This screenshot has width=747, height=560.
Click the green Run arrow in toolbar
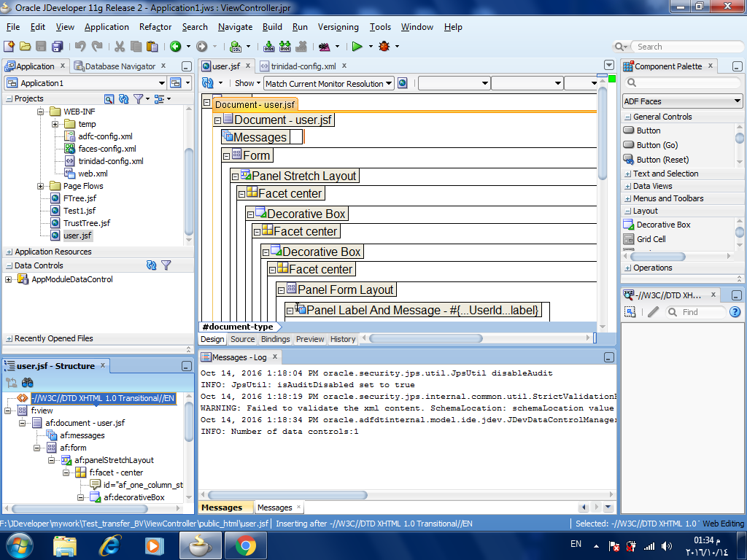(x=357, y=47)
